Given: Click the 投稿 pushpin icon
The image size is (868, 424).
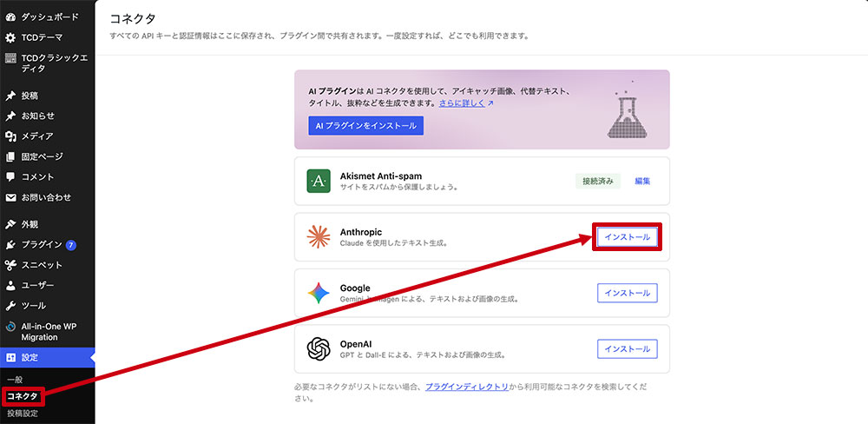Looking at the screenshot, I should (10, 96).
